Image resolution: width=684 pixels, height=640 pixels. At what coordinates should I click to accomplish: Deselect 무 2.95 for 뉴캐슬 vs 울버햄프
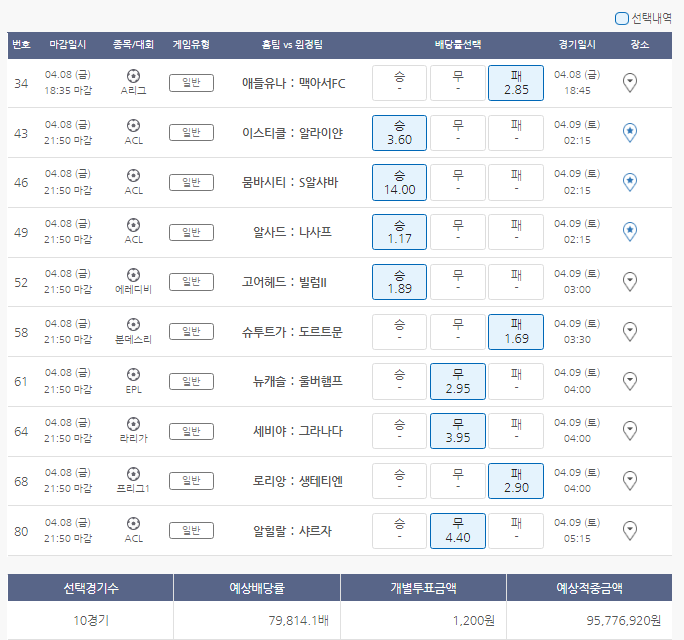pyautogui.click(x=458, y=381)
